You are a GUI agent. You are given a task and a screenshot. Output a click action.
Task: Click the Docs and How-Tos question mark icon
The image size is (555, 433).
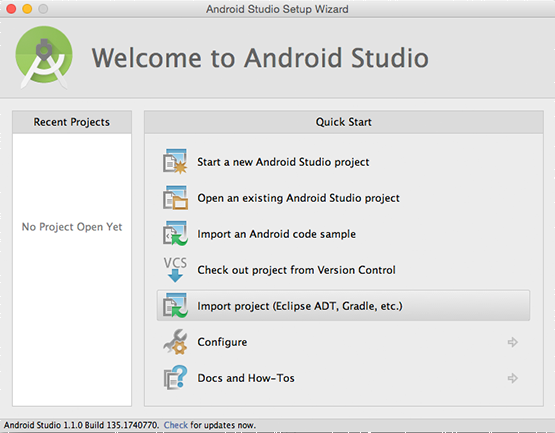coord(175,378)
